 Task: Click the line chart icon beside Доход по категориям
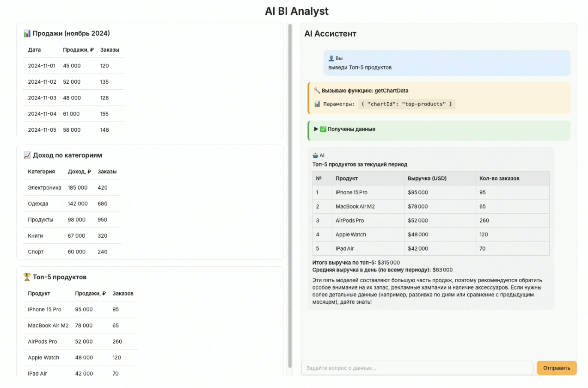coord(27,155)
